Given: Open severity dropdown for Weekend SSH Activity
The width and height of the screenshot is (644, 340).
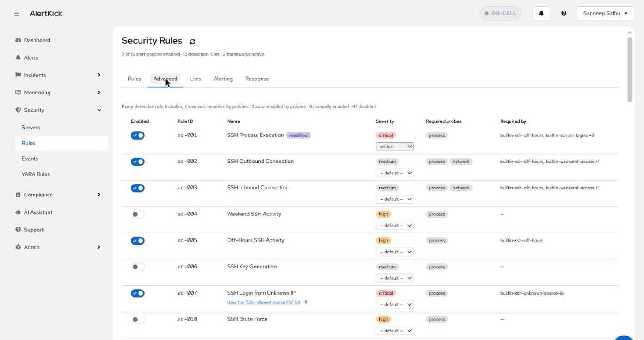Looking at the screenshot, I should 394,225.
